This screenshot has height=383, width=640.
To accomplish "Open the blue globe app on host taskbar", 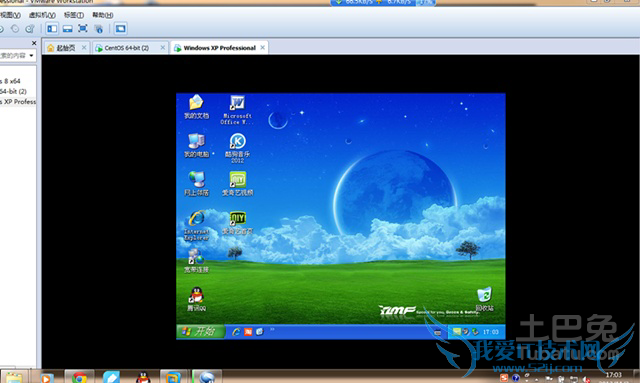I will pos(207,377).
